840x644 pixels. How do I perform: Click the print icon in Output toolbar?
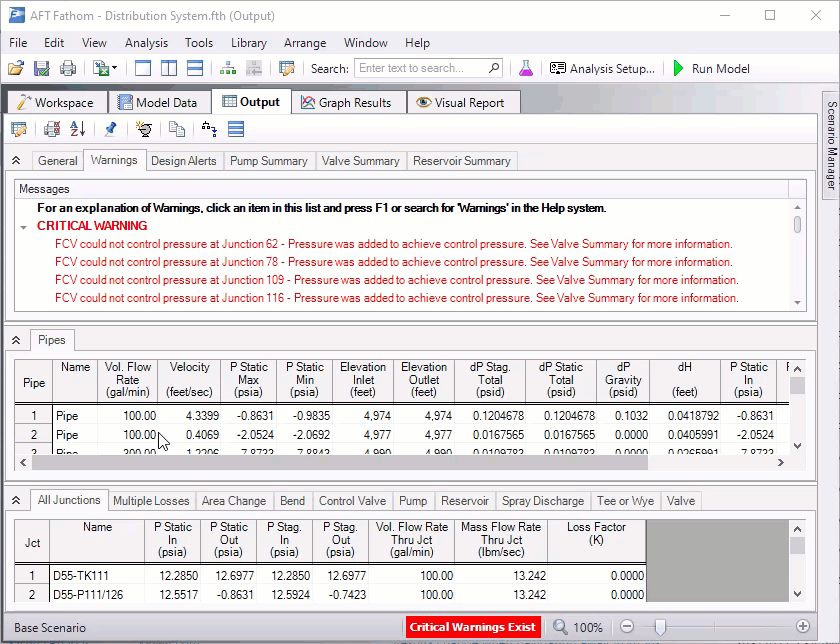[52, 129]
